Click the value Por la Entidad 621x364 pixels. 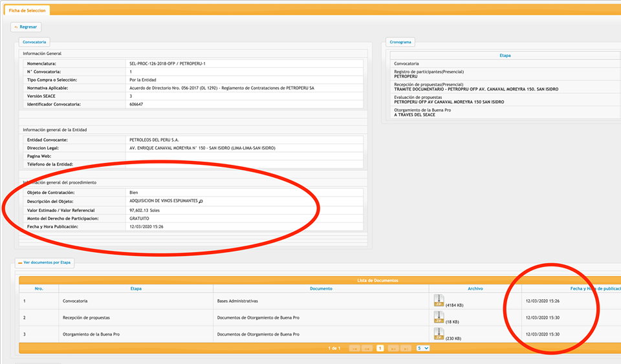coord(142,80)
